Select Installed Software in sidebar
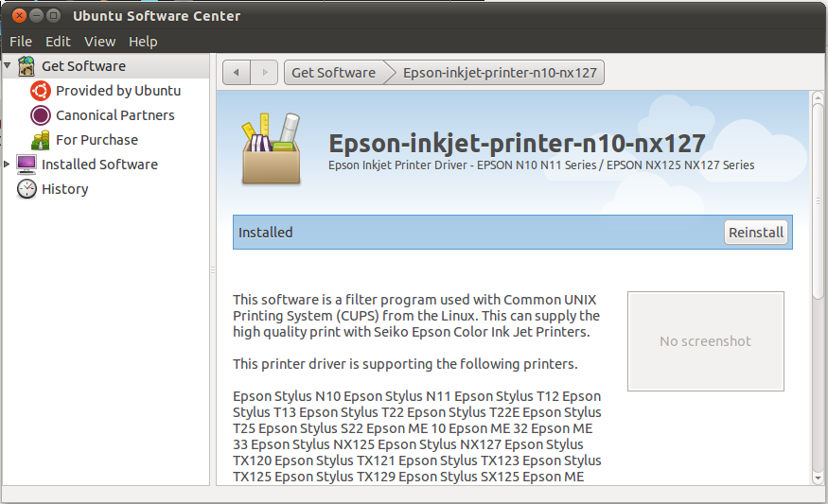This screenshot has height=504, width=828. coord(99,165)
